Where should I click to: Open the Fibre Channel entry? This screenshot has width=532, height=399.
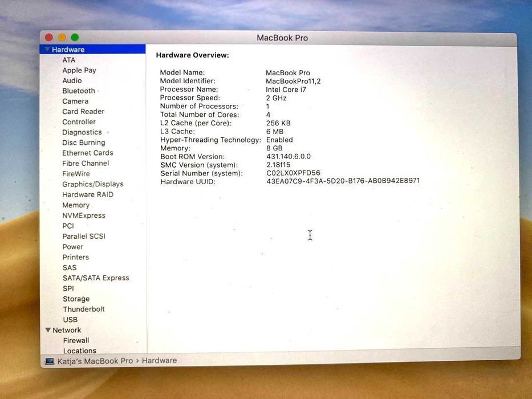86,163
